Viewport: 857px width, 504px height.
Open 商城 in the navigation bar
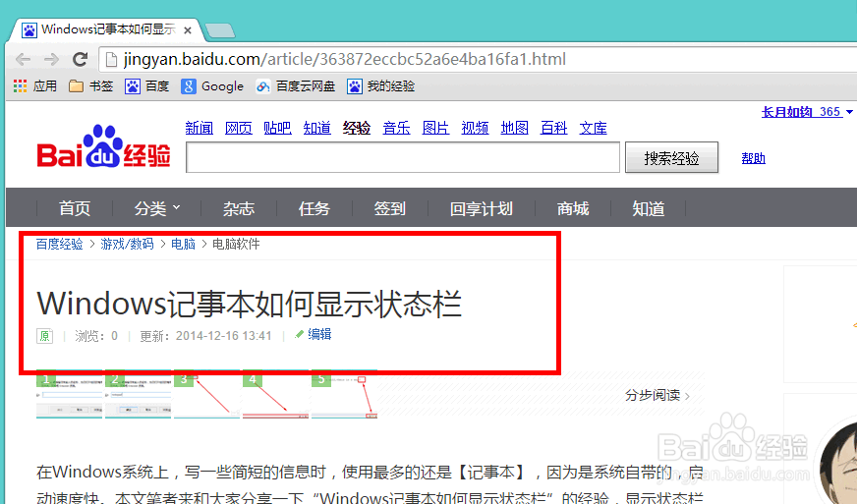[573, 208]
